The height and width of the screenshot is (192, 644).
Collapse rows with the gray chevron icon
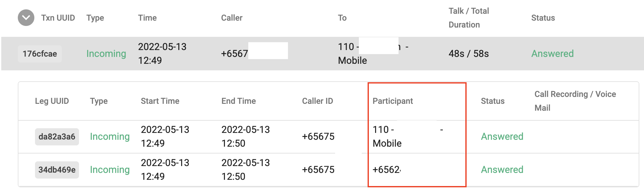pos(26,18)
